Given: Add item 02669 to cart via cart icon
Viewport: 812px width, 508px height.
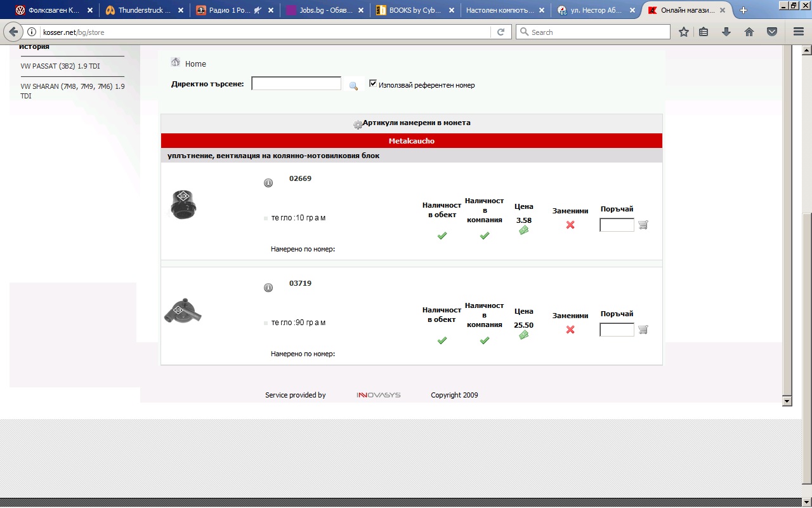Looking at the screenshot, I should pyautogui.click(x=643, y=225).
